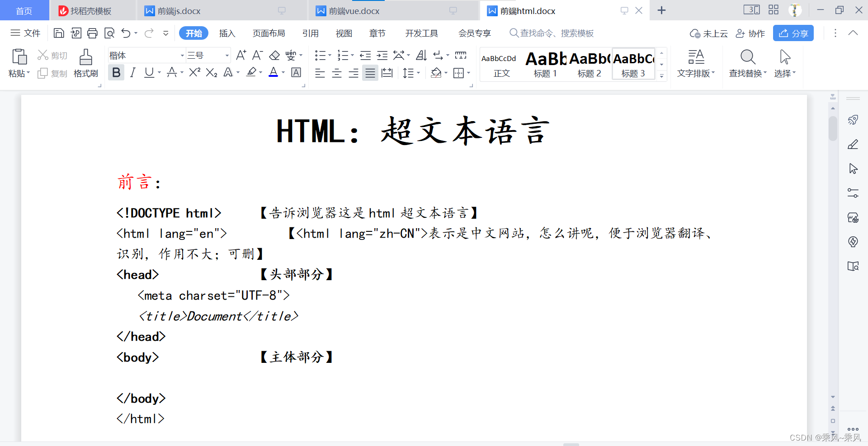Click the superscript X² icon
This screenshot has width=868, height=446.
click(195, 72)
